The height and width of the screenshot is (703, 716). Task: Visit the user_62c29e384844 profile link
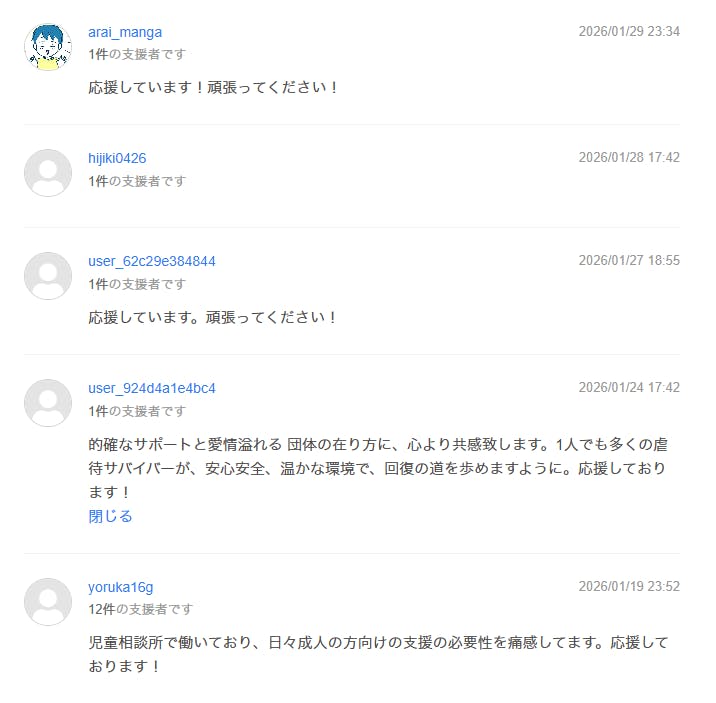(x=152, y=261)
